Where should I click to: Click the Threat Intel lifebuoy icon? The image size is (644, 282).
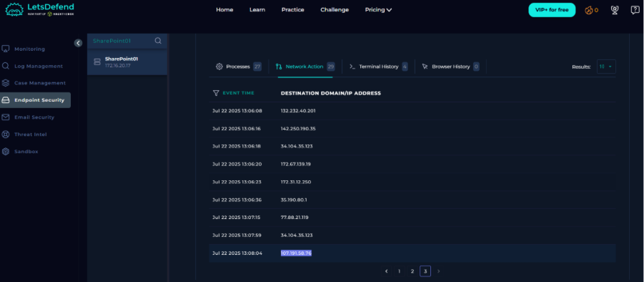6,135
